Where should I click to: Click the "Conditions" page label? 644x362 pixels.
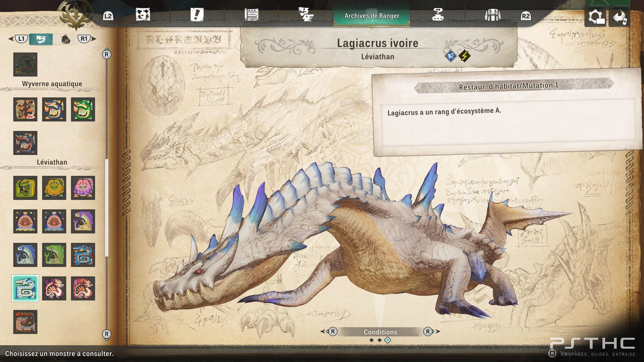coord(380,332)
